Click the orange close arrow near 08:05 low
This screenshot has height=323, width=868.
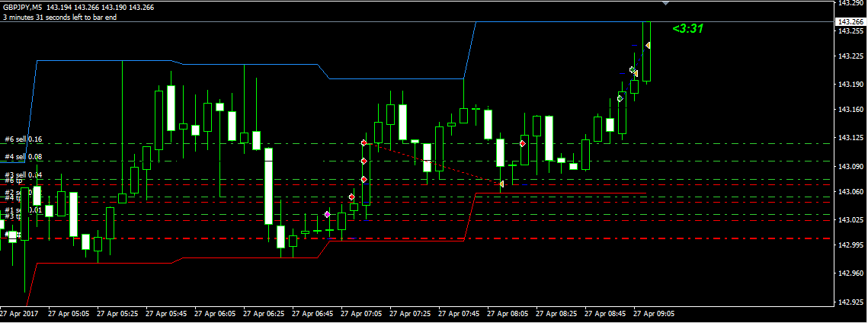(x=501, y=184)
